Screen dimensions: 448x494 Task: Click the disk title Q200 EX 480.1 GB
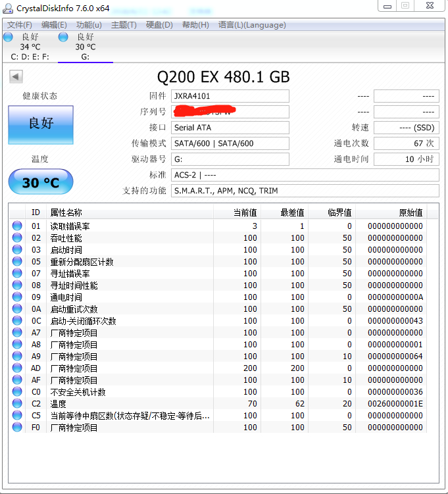(x=224, y=77)
